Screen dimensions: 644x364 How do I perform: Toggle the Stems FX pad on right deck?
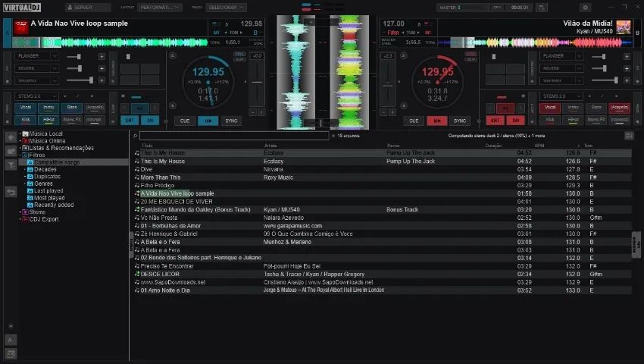tap(596, 120)
